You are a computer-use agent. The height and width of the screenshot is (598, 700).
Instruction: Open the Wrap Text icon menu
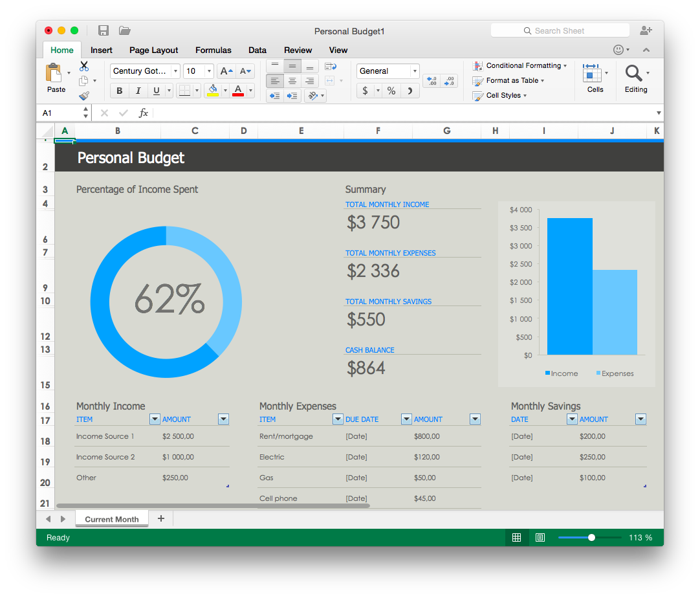pyautogui.click(x=331, y=66)
